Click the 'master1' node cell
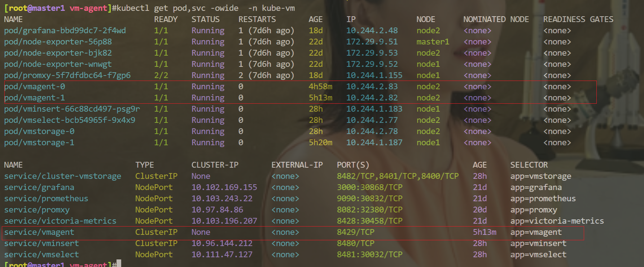This screenshot has width=644, height=267. tap(433, 42)
